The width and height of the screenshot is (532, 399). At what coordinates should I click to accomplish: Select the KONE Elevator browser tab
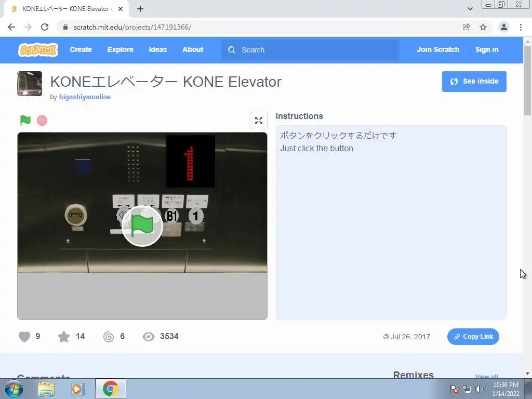(66, 9)
